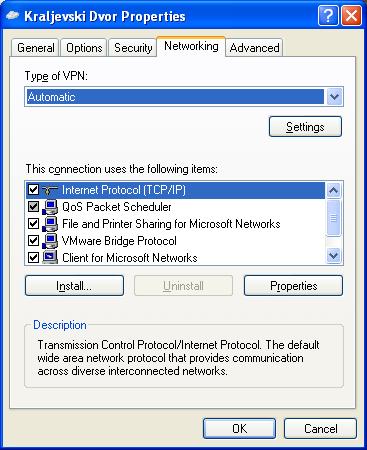Switch to the General tab
367x450 pixels.
pyautogui.click(x=36, y=48)
